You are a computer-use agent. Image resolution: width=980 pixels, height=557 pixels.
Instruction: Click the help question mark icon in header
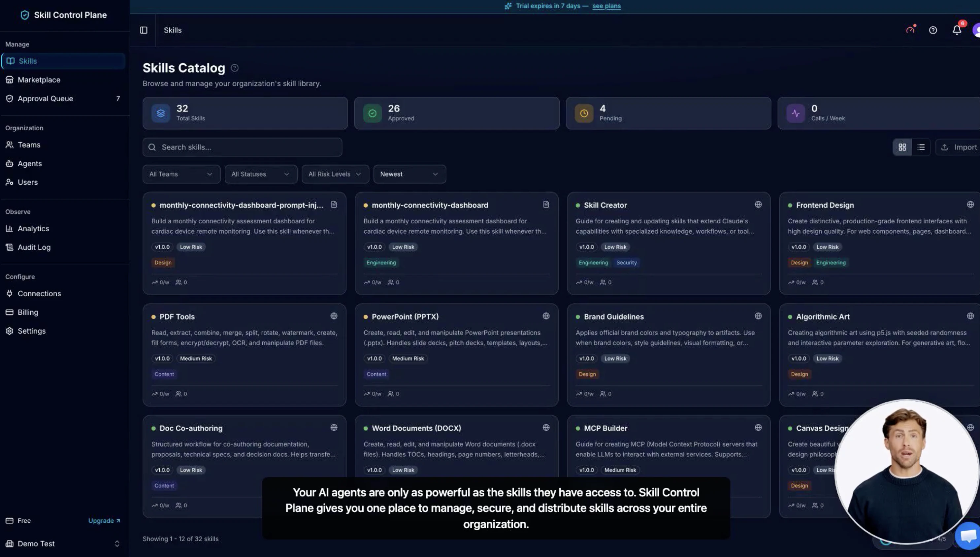point(932,30)
